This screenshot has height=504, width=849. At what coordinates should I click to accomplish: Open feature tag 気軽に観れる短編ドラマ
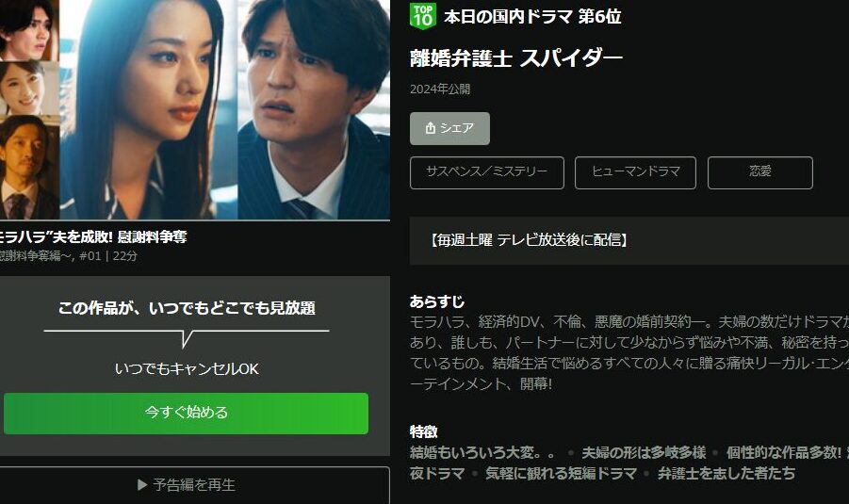pyautogui.click(x=561, y=473)
